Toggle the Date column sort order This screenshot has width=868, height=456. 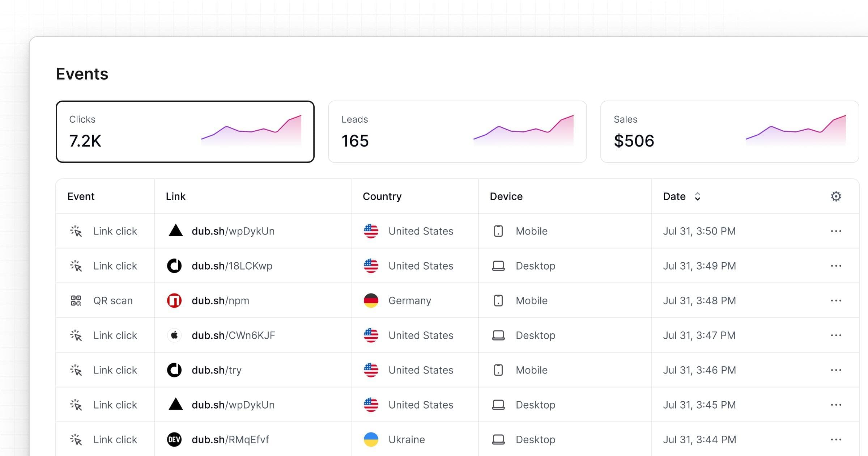point(697,196)
